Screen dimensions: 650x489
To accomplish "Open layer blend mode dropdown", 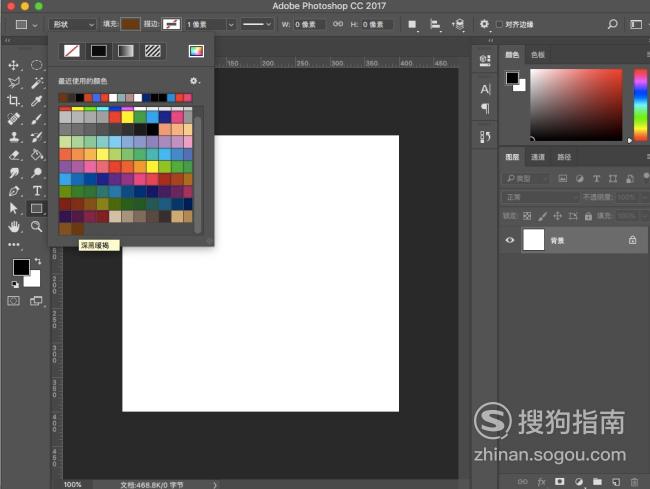I will point(540,197).
